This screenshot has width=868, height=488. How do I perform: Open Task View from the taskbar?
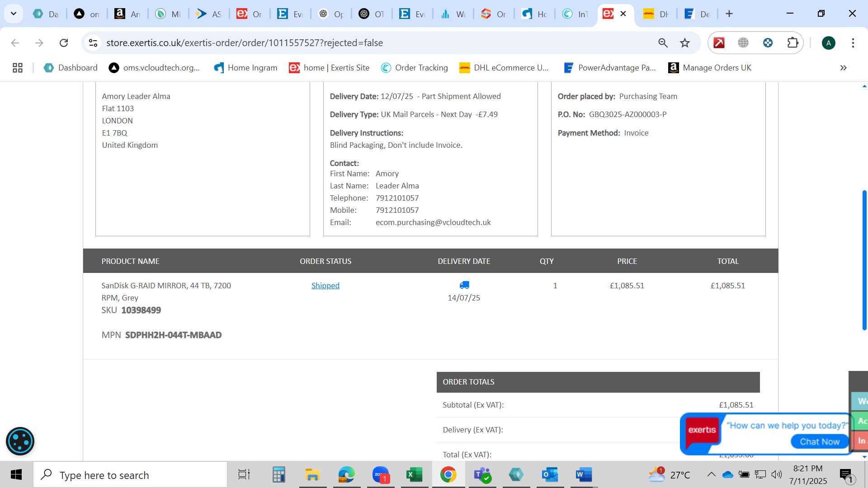coord(244,475)
